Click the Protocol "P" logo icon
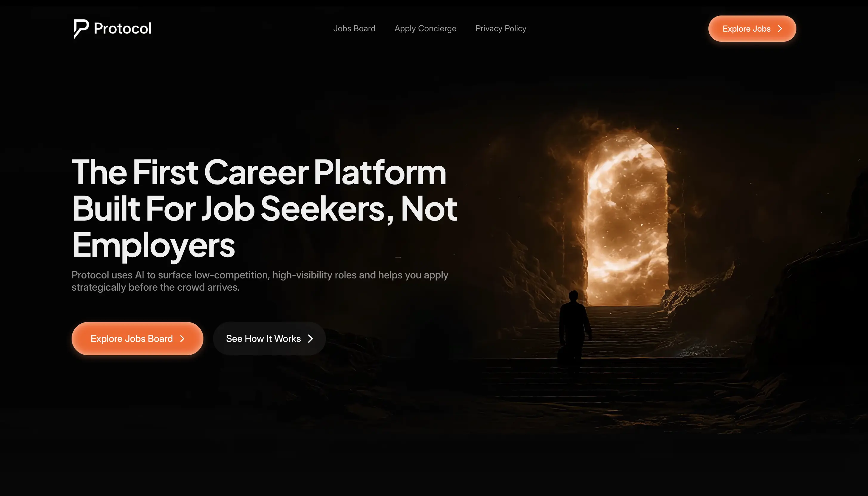The height and width of the screenshot is (496, 868). tap(81, 29)
